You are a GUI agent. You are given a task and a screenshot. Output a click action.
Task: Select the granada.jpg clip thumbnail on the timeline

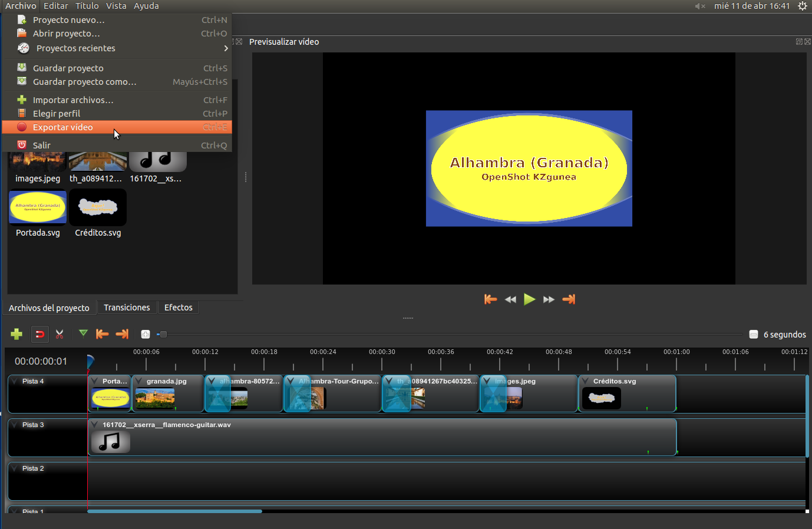tap(155, 398)
